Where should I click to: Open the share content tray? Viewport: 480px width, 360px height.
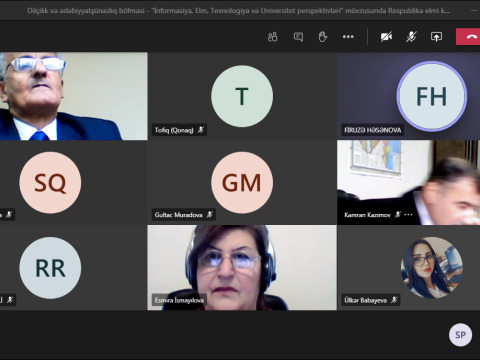pyautogui.click(x=436, y=37)
